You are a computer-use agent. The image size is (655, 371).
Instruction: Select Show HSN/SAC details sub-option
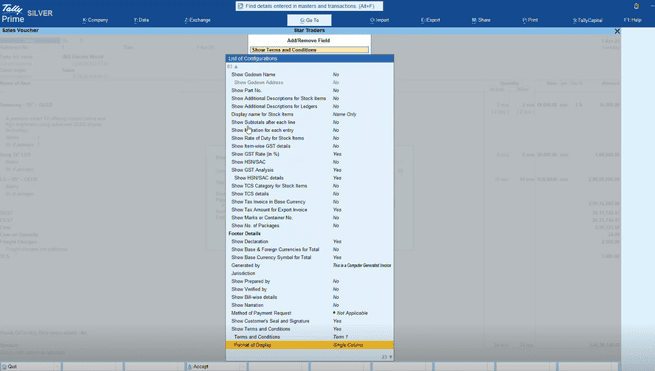(x=310, y=178)
